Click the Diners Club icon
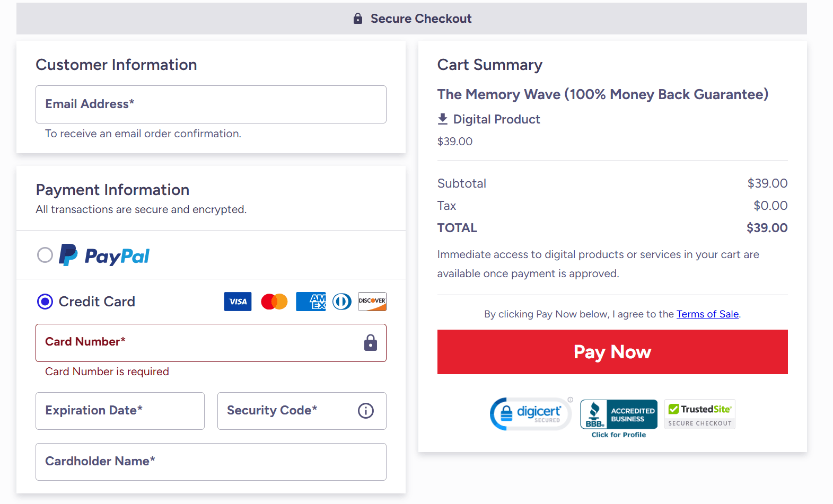Viewport: 833px width, 504px height. coord(342,301)
